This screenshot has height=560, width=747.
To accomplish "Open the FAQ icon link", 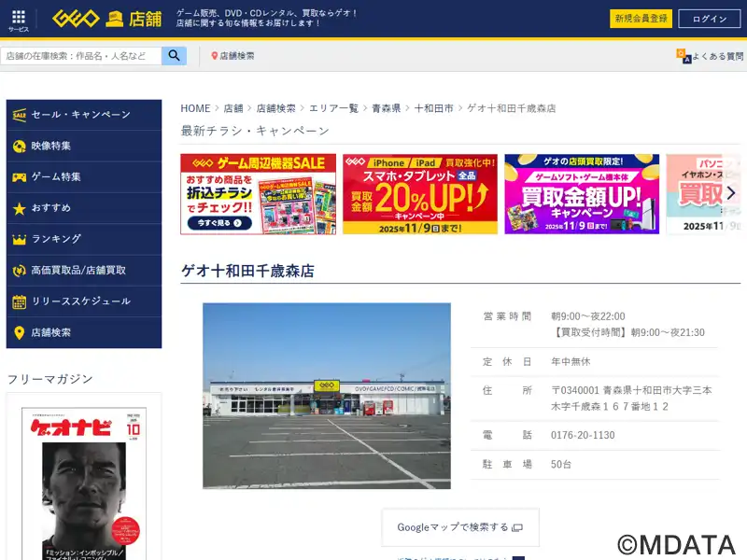I will (x=684, y=56).
